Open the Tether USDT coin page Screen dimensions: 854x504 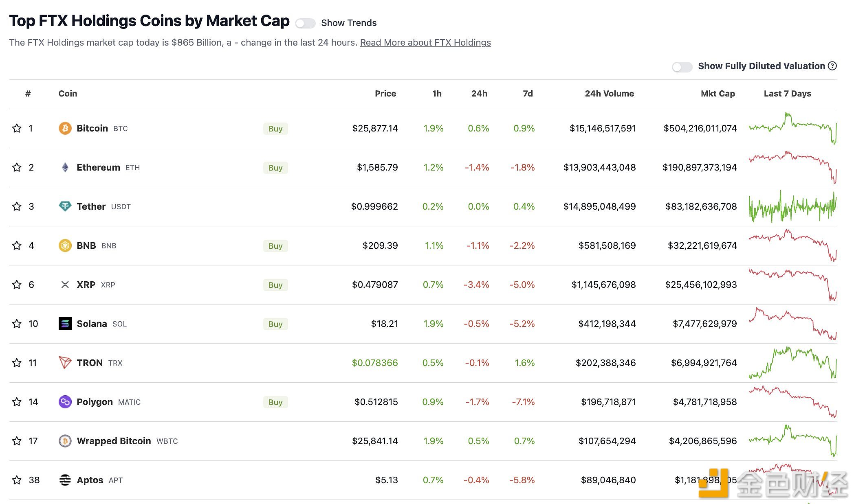[x=103, y=206]
